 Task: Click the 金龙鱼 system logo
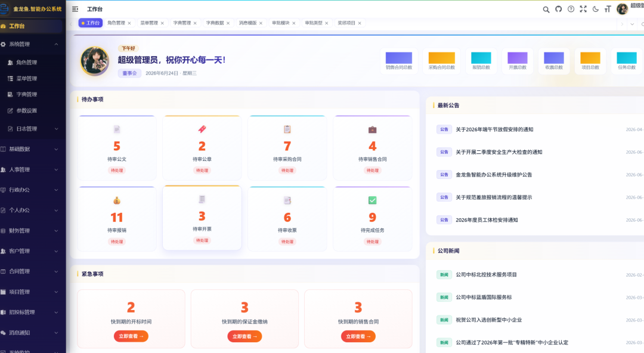tap(4, 8)
